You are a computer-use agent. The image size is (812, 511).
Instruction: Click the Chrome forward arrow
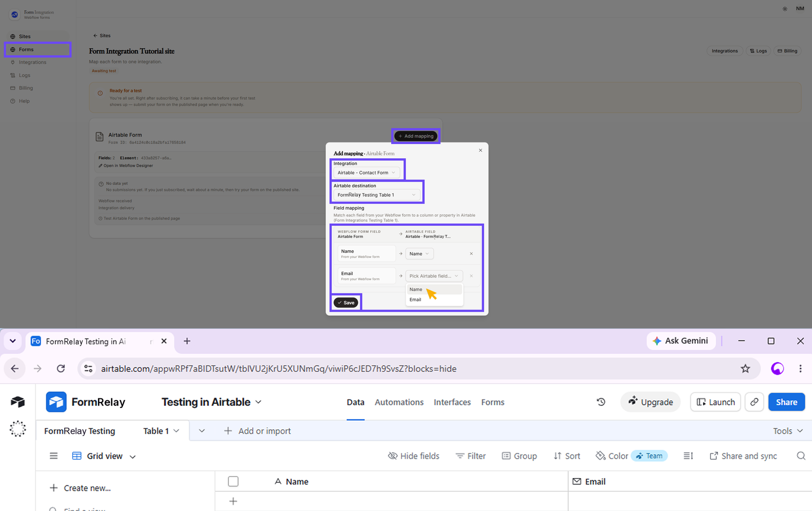click(38, 368)
